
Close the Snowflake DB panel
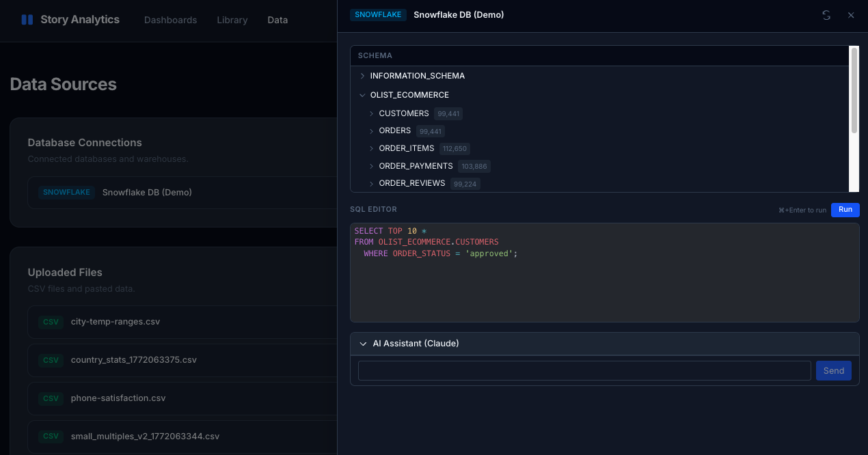point(851,15)
